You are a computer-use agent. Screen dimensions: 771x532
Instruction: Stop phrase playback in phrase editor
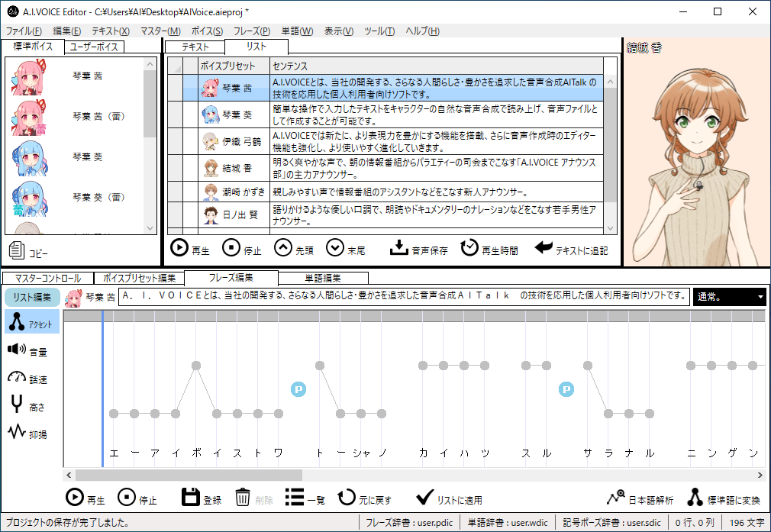pyautogui.click(x=137, y=498)
